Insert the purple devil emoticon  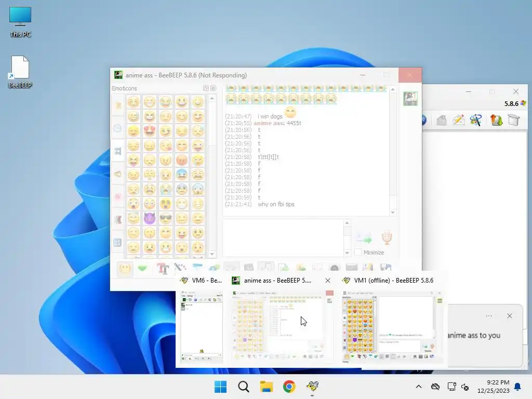(149, 219)
